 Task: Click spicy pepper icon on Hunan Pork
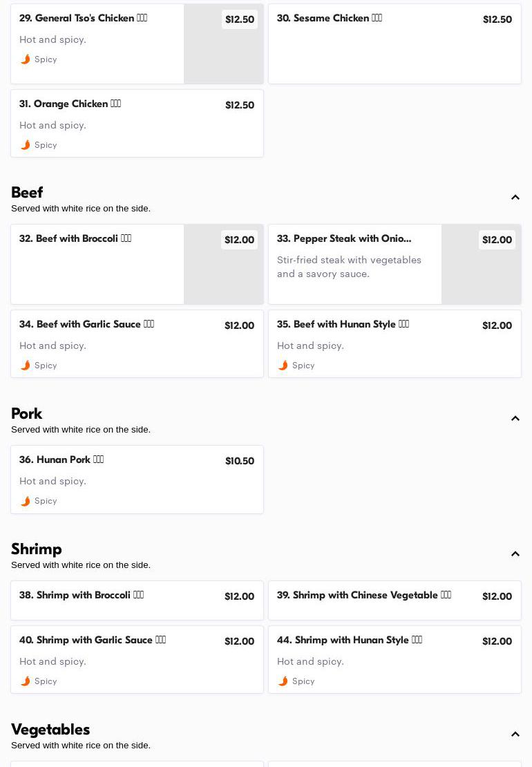click(26, 501)
